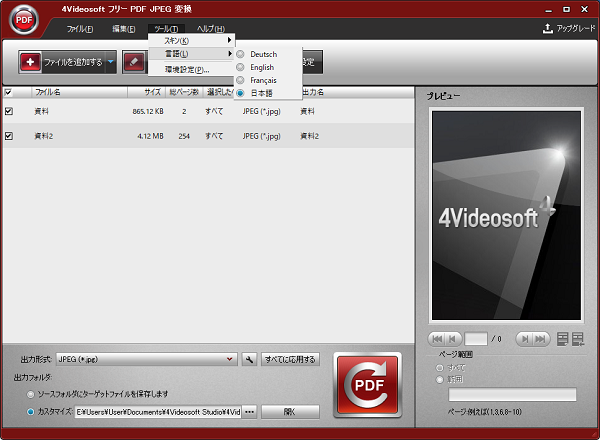The height and width of the screenshot is (440, 600).
Task: Click the rightmost page view icon below preview
Action: (x=578, y=338)
